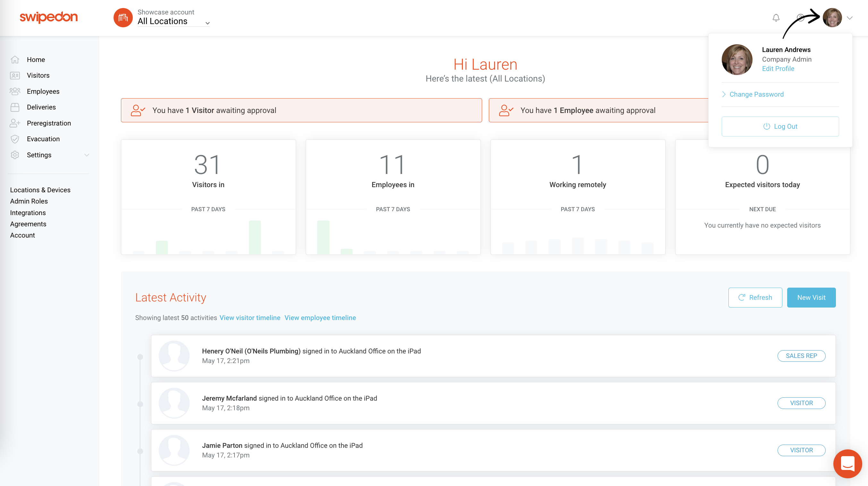Click the Expected visitors today card
868x486 pixels.
click(x=762, y=201)
